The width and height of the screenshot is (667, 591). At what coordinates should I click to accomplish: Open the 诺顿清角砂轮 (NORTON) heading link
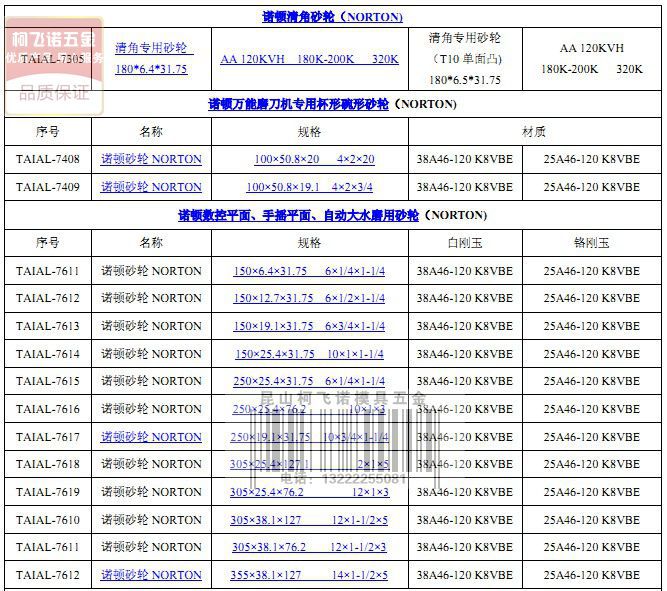[332, 17]
